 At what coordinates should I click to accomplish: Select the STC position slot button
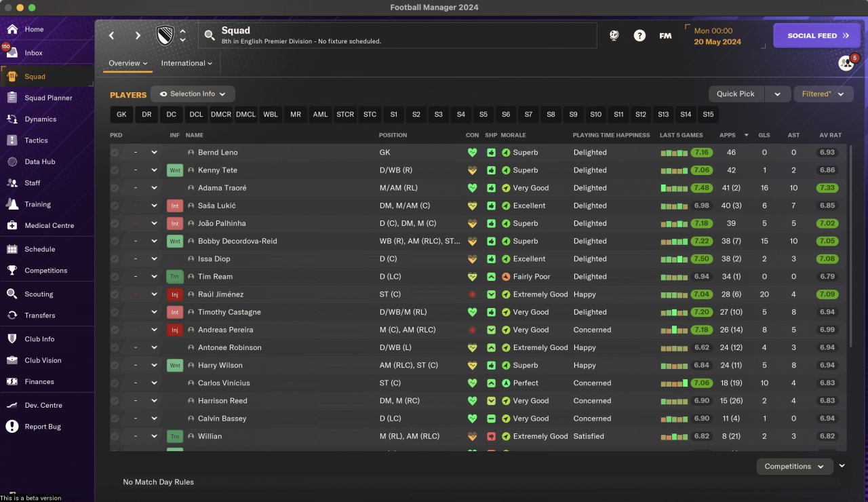tap(370, 115)
